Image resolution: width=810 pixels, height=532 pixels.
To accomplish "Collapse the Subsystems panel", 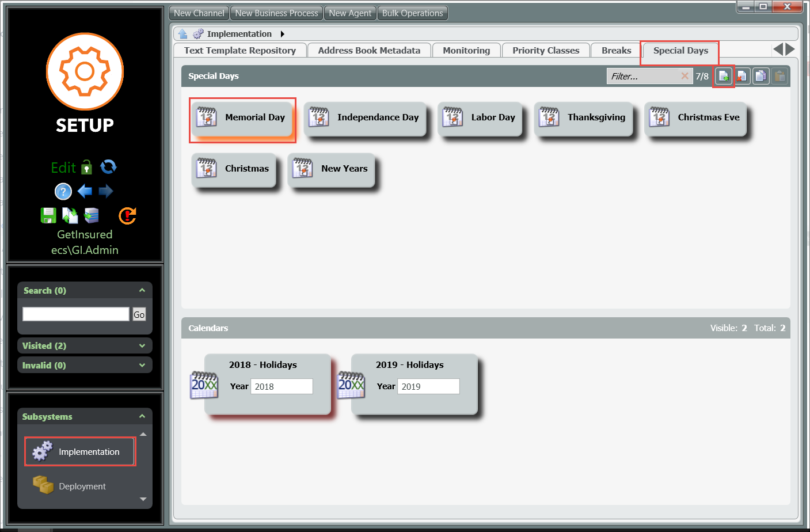I will click(x=142, y=416).
